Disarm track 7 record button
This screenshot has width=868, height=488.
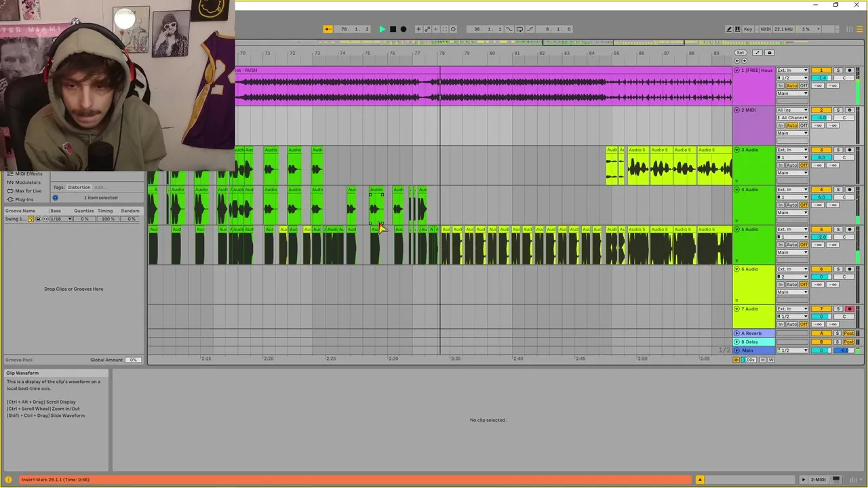(850, 309)
